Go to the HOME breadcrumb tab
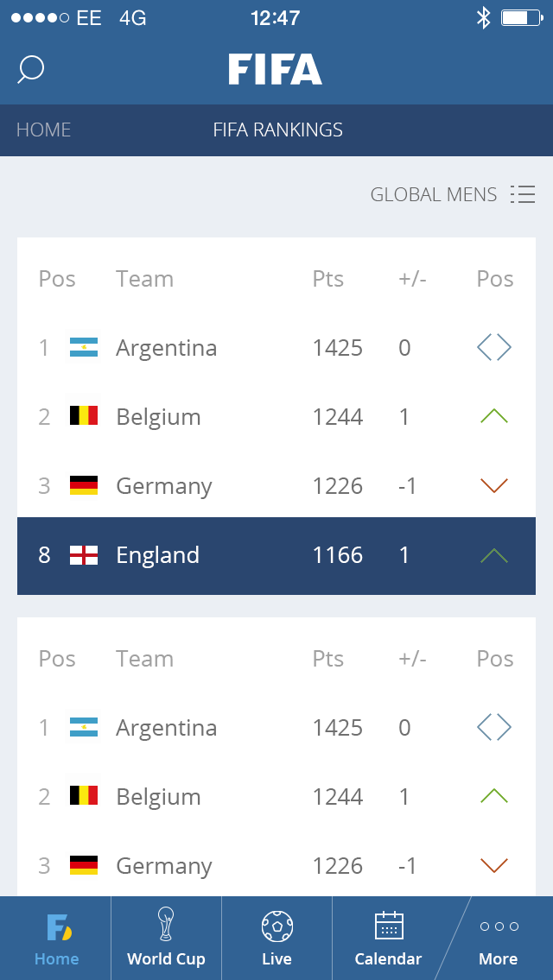Viewport: 553px width, 980px height. pyautogui.click(x=44, y=130)
